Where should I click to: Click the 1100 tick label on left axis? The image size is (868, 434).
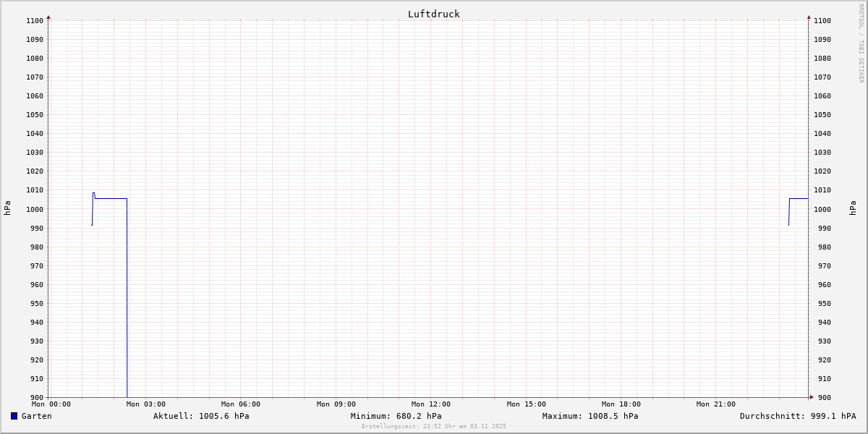[34, 21]
